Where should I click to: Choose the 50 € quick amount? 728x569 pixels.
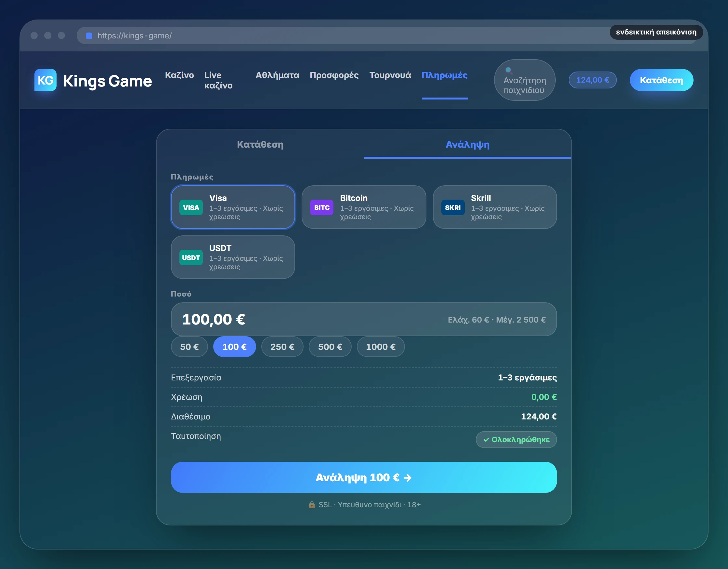tap(189, 347)
